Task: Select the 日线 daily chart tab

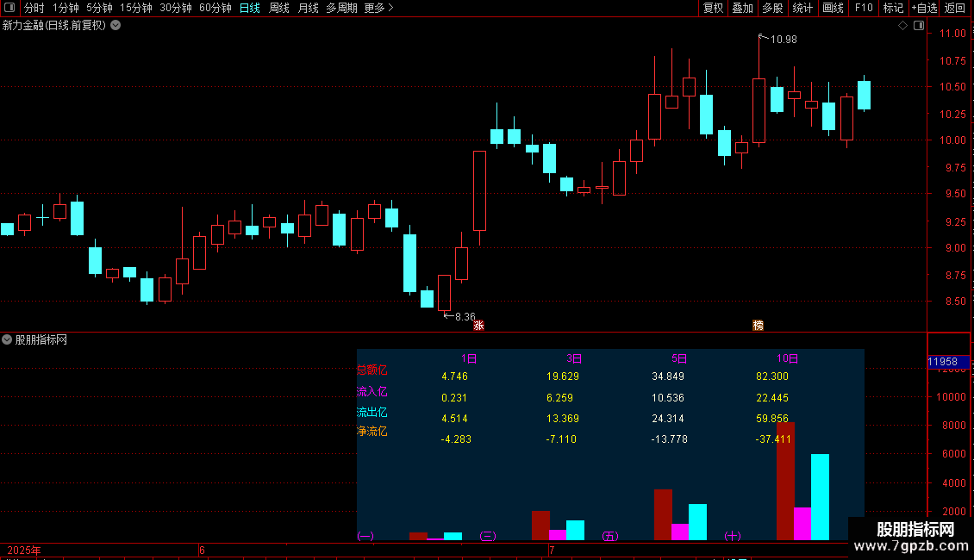Action: pos(250,8)
